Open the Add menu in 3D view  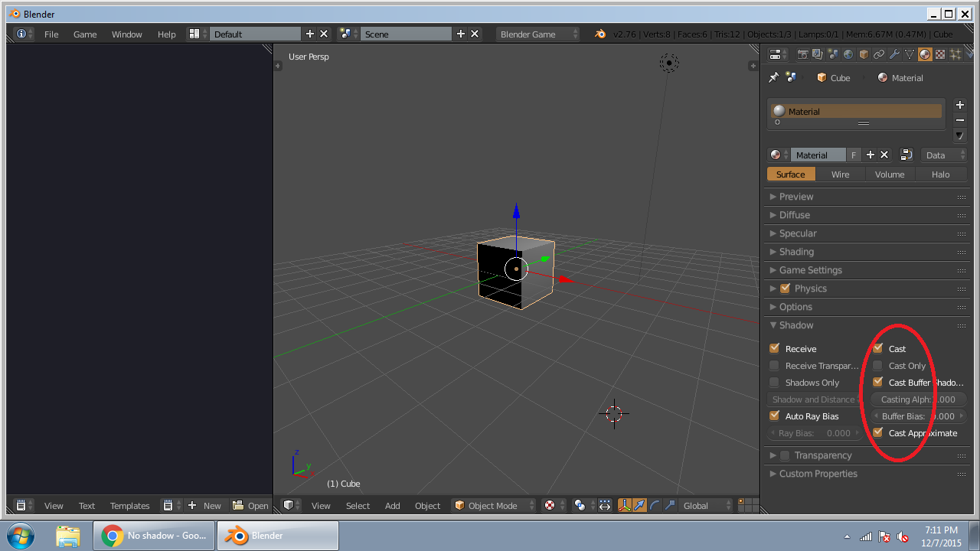point(393,505)
